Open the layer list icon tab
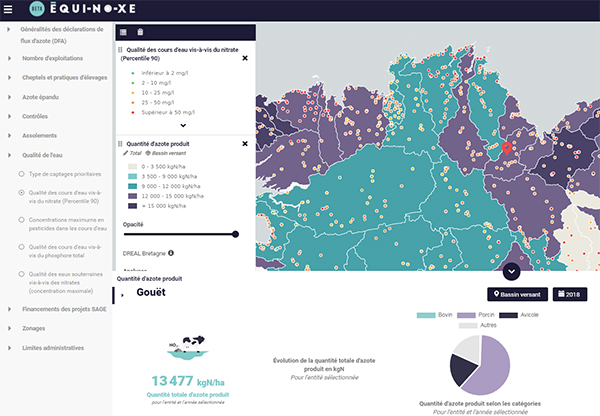Screen dimensions: 600x416 pyautogui.click(x=123, y=32)
